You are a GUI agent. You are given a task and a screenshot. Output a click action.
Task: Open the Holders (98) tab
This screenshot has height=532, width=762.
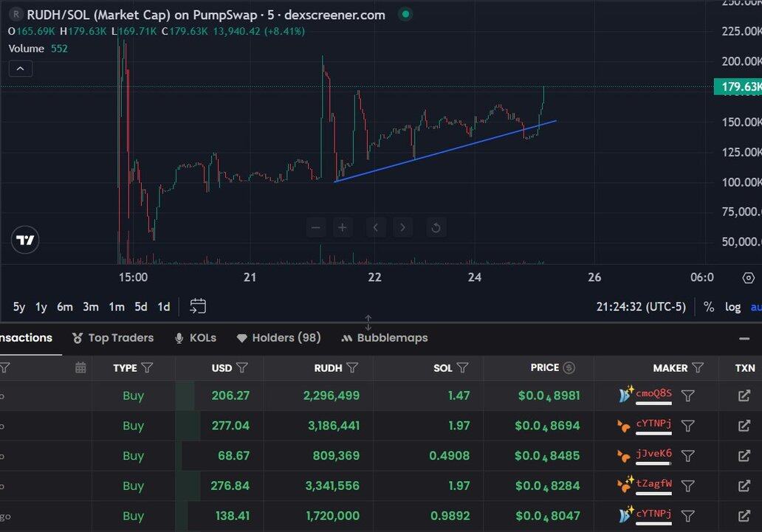(278, 338)
